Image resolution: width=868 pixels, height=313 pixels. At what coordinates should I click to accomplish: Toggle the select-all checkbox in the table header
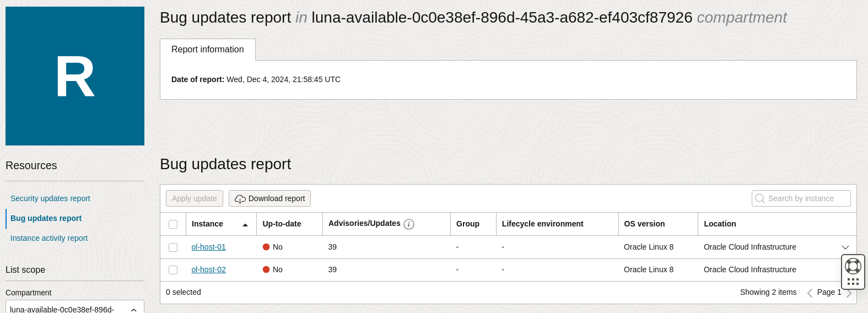[173, 224]
